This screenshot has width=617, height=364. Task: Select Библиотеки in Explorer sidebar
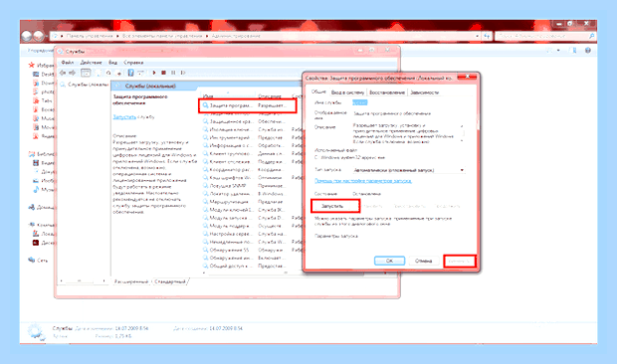pyautogui.click(x=41, y=154)
